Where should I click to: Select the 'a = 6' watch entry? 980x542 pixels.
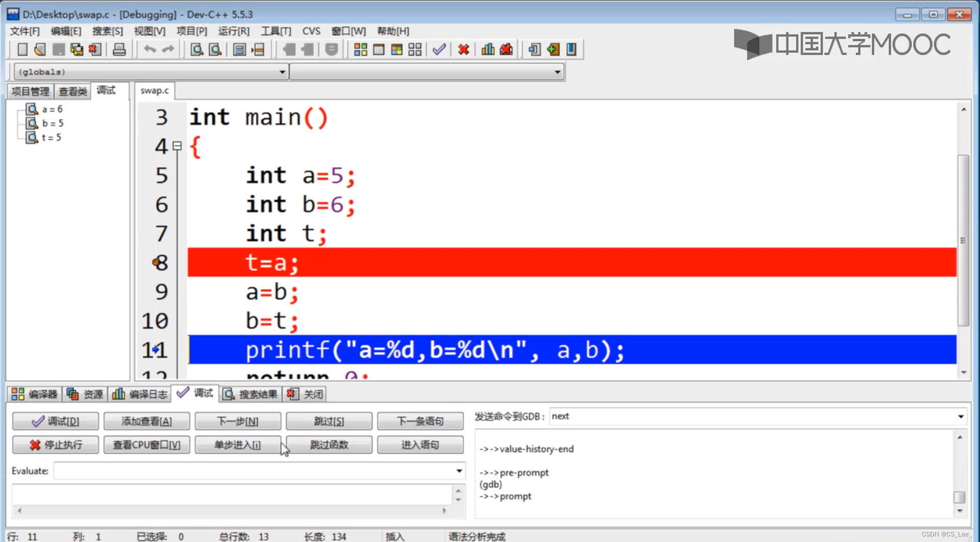click(52, 109)
